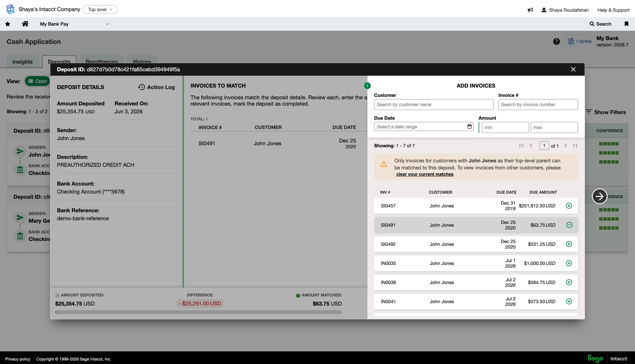The width and height of the screenshot is (635, 364).
Task: Show Filters on the deposits list
Action: [606, 112]
